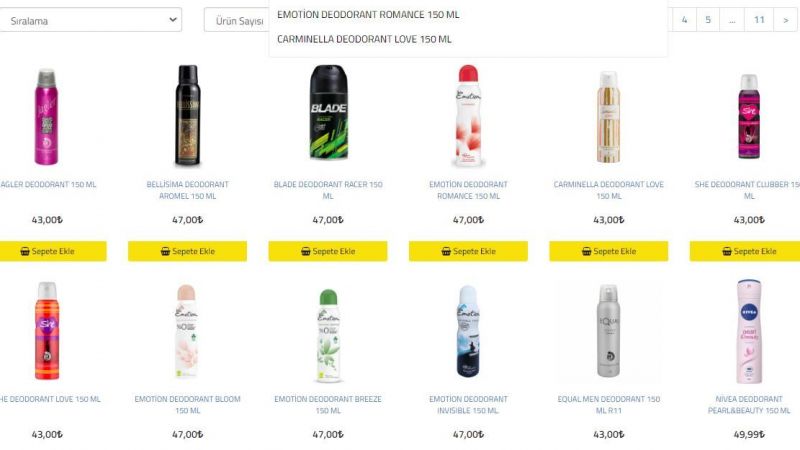The width and height of the screenshot is (800, 450).
Task: Open the Sıralama sorting dropdown
Action: 90,20
